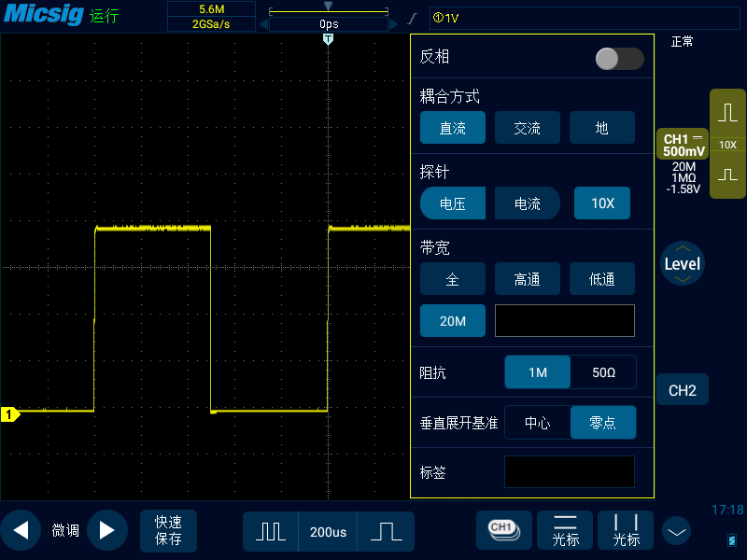Tap the 微调 fine-tune label

point(65,530)
